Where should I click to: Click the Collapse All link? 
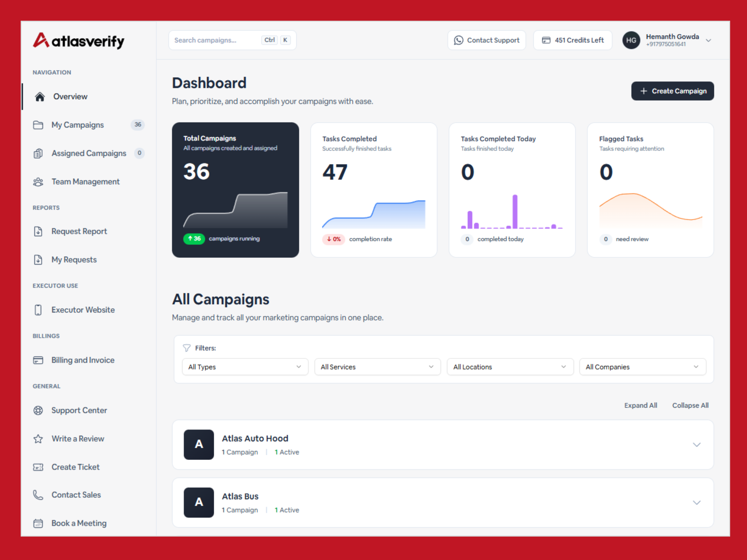click(690, 405)
